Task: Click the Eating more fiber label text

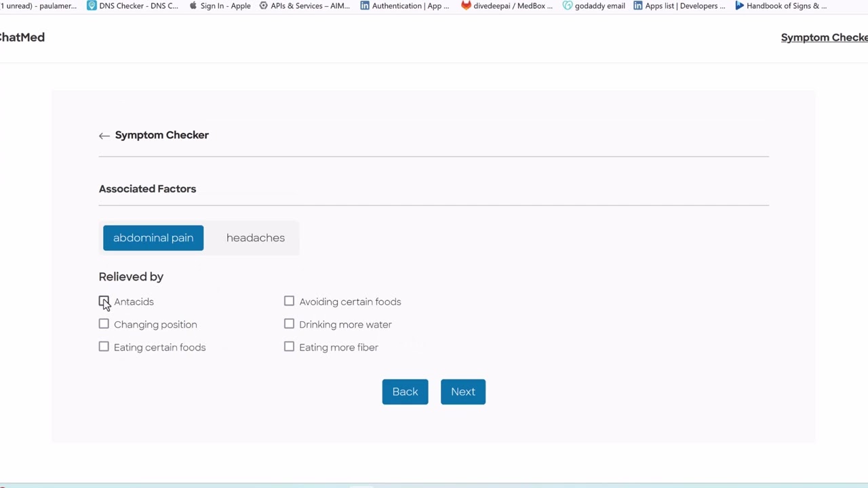Action: pos(338,347)
